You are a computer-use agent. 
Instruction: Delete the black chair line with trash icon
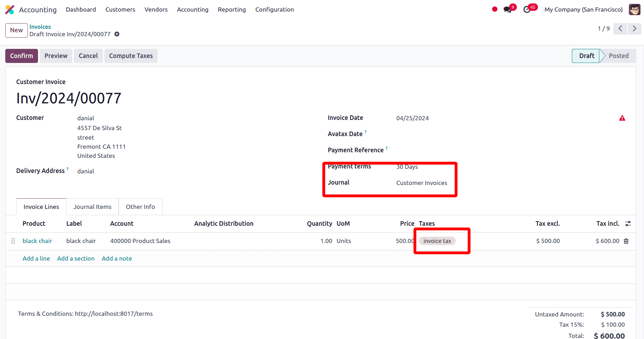pos(626,241)
